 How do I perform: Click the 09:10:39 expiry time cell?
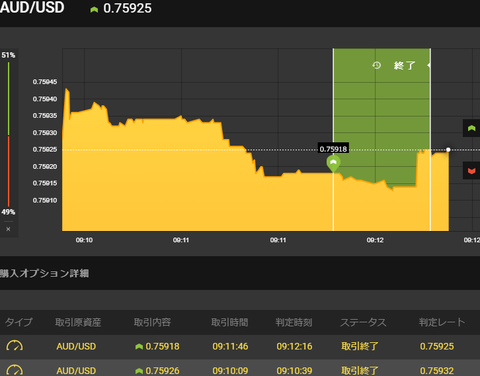[294, 371]
